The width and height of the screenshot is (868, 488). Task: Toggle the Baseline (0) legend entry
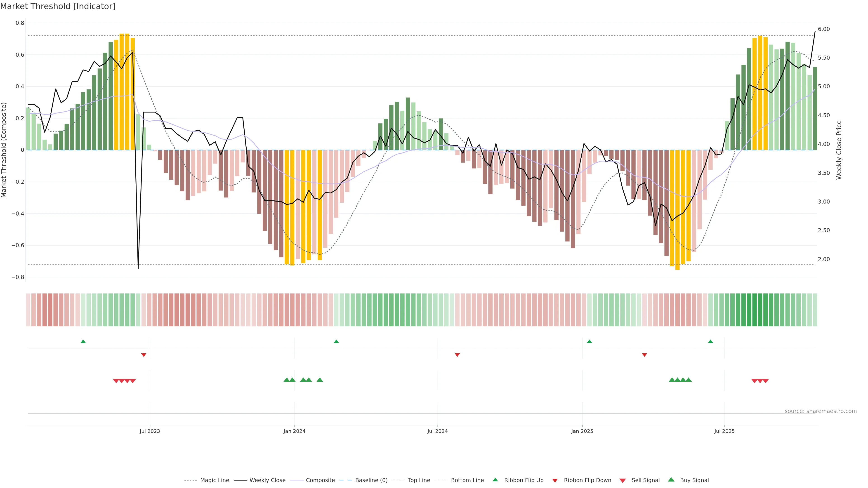pyautogui.click(x=371, y=480)
